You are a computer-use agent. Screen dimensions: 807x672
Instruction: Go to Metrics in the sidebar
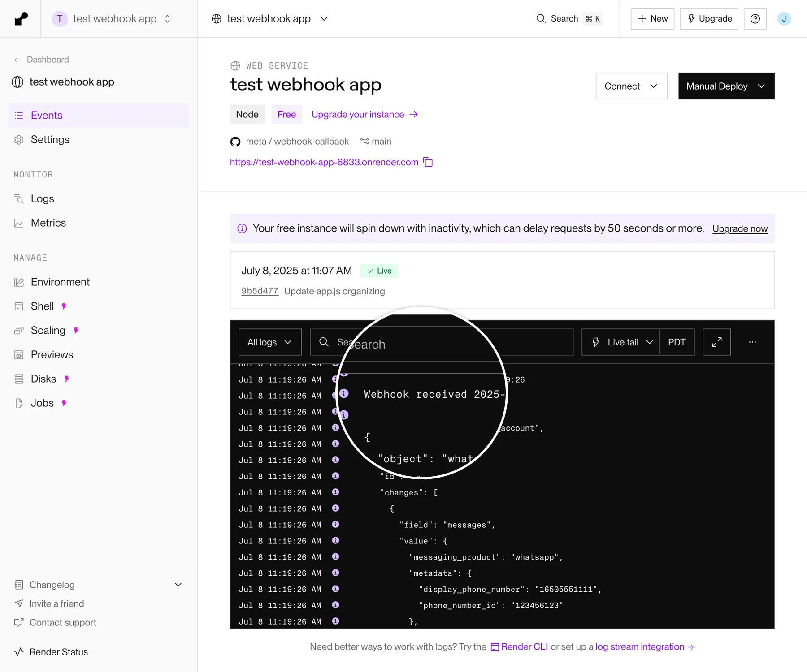(x=48, y=223)
